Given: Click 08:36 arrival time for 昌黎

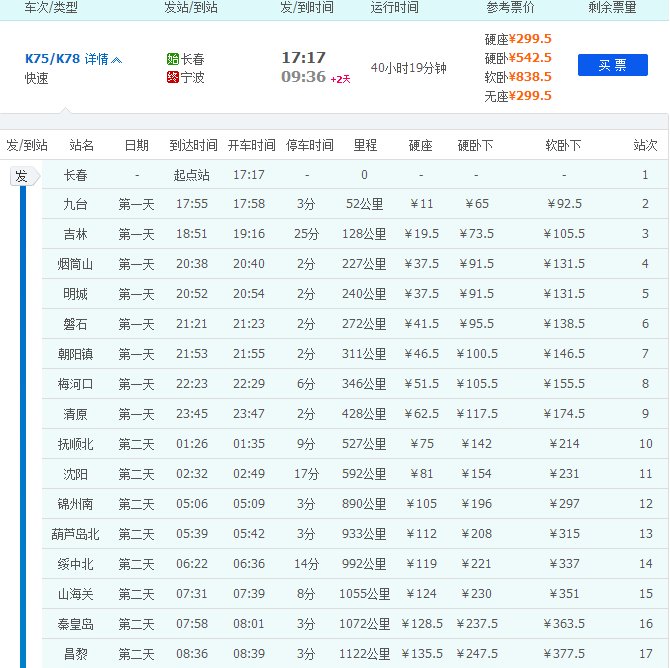Looking at the screenshot, I should 192,654.
